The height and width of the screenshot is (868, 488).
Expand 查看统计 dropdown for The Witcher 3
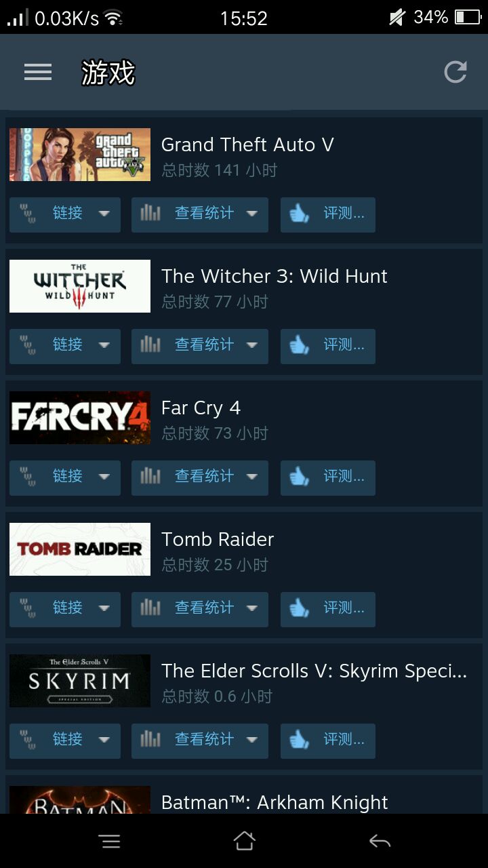point(200,346)
